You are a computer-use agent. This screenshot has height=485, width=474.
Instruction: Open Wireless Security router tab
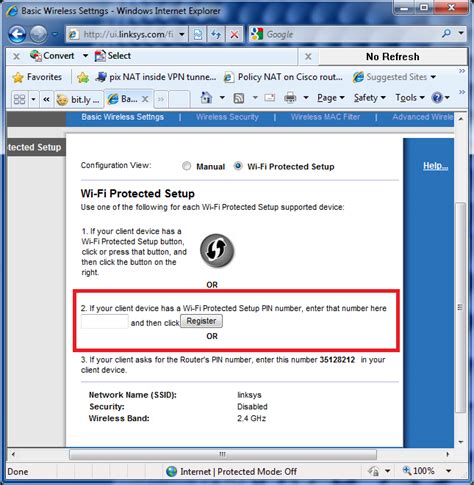click(227, 117)
